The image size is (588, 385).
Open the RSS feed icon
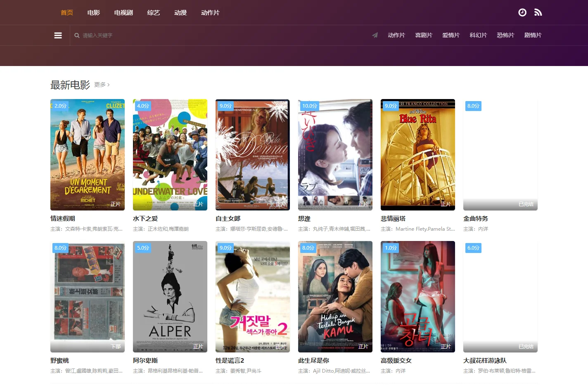coord(538,12)
